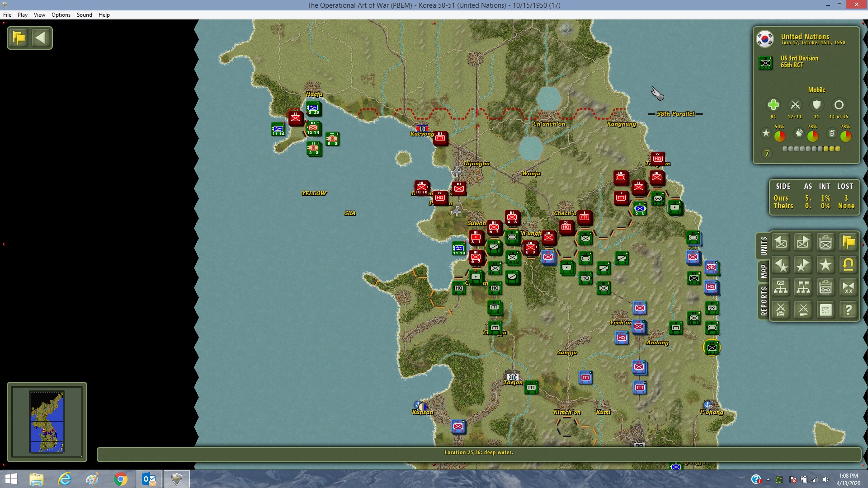Switch to the UNITS tab
The height and width of the screenshot is (488, 868).
pos(764,246)
